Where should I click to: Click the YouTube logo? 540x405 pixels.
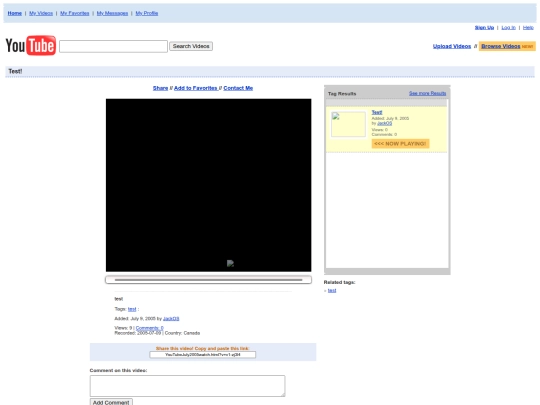[31, 45]
